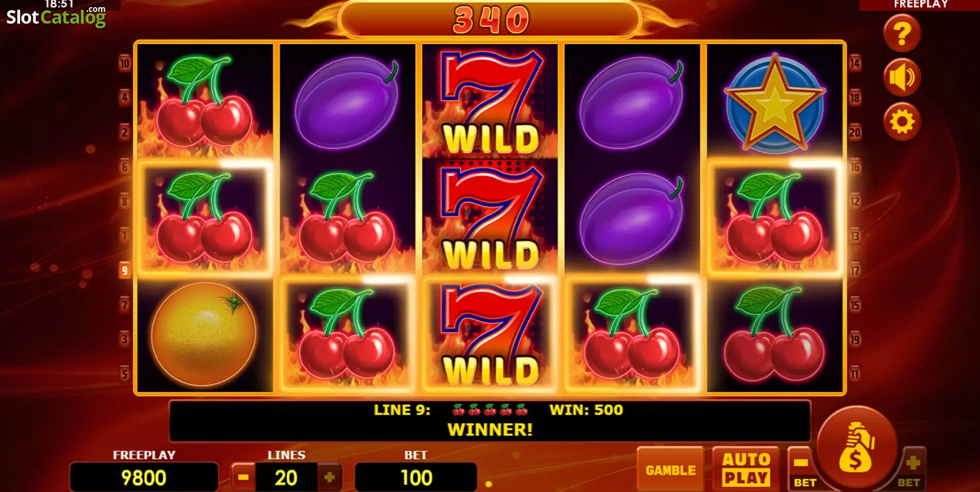
Task: Select payline marker 20 on right side
Action: pyautogui.click(x=855, y=133)
